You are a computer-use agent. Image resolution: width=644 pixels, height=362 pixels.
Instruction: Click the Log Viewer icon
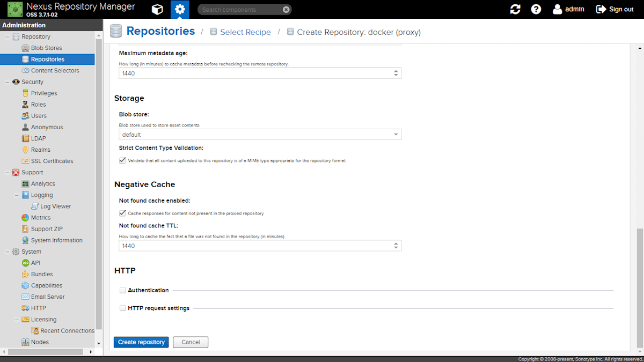[x=35, y=206]
